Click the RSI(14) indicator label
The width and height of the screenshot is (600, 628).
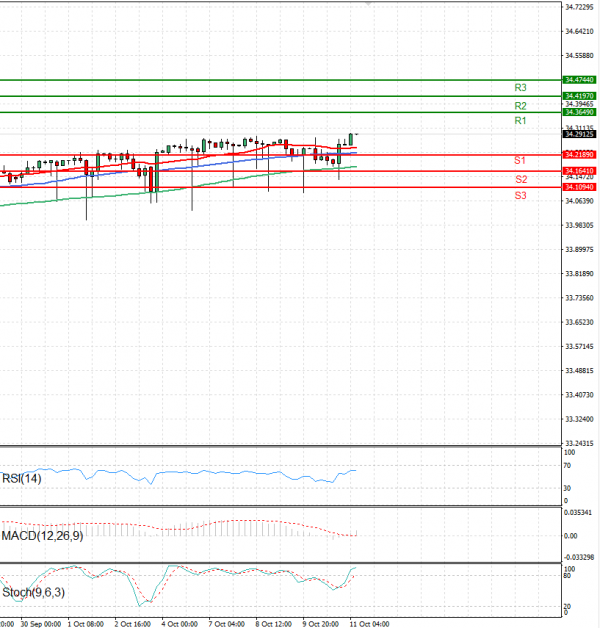pyautogui.click(x=22, y=479)
